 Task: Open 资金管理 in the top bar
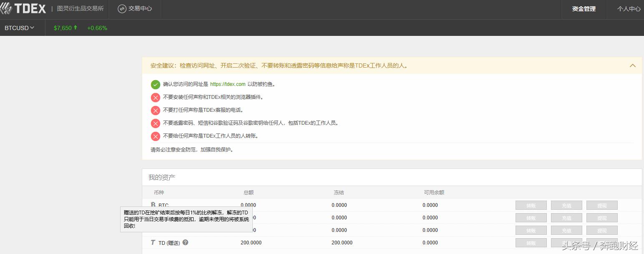pyautogui.click(x=583, y=9)
